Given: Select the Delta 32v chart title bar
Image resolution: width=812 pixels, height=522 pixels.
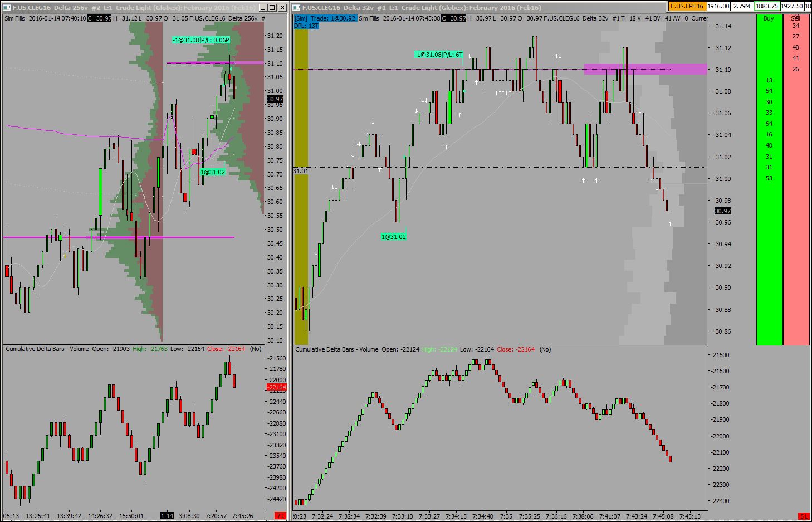Looking at the screenshot, I should coord(479,8).
